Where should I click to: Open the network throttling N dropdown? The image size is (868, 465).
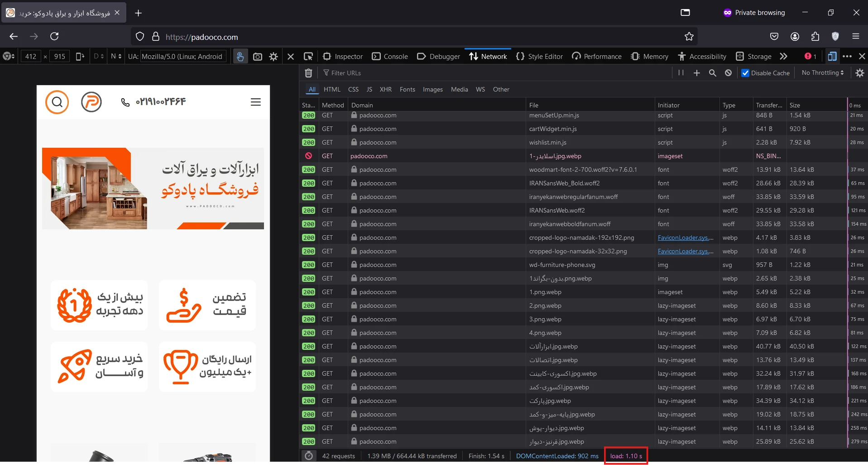click(116, 57)
